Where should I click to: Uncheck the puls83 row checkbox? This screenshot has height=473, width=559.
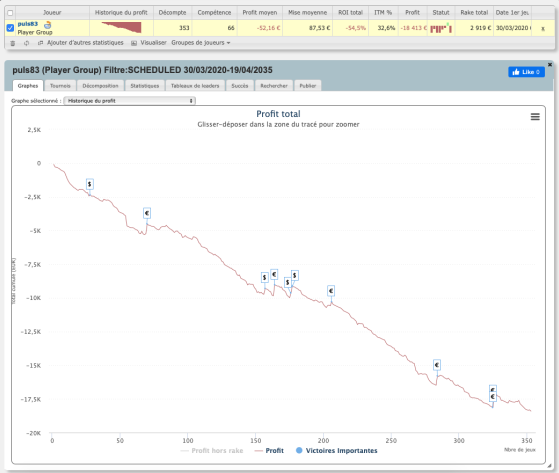click(x=10, y=28)
